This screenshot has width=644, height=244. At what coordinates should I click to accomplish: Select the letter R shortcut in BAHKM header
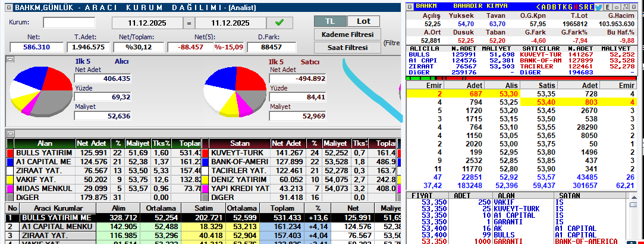586,7
